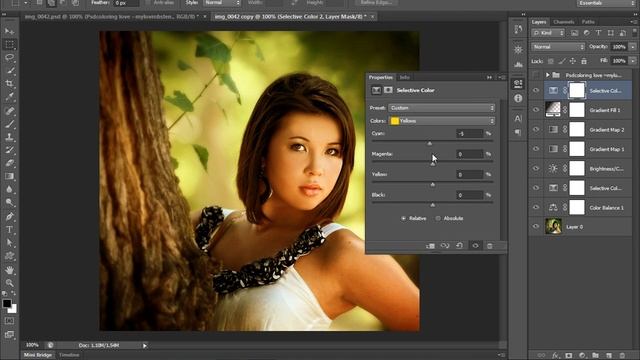Open the Layers panel options menu
The height and width of the screenshot is (360, 640).
634,22
